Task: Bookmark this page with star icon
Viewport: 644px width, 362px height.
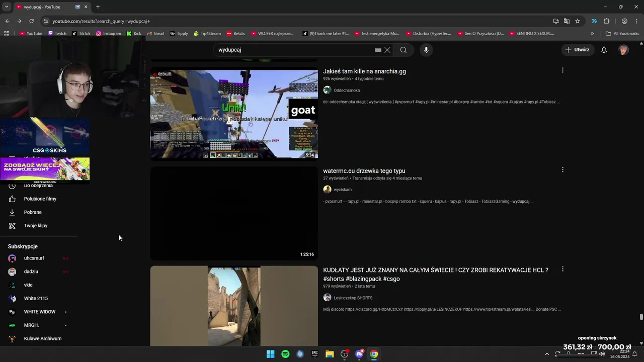Action: pyautogui.click(x=578, y=21)
